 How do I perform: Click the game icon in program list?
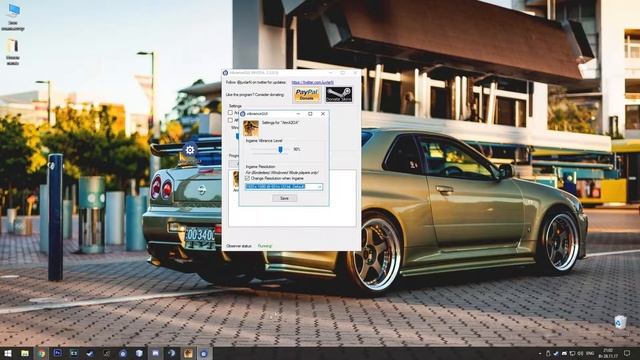236,180
